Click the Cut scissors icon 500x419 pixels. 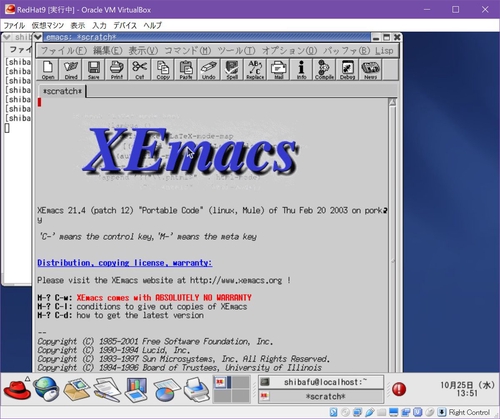click(140, 69)
